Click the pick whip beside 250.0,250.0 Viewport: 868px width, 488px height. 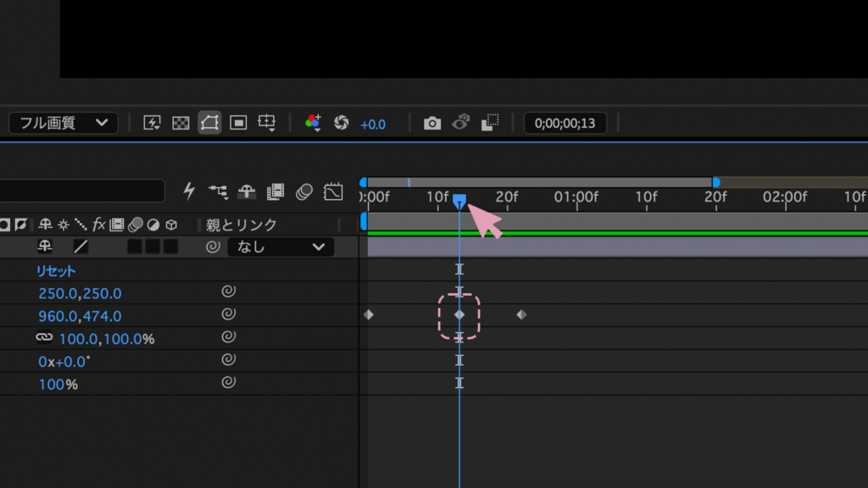click(229, 291)
